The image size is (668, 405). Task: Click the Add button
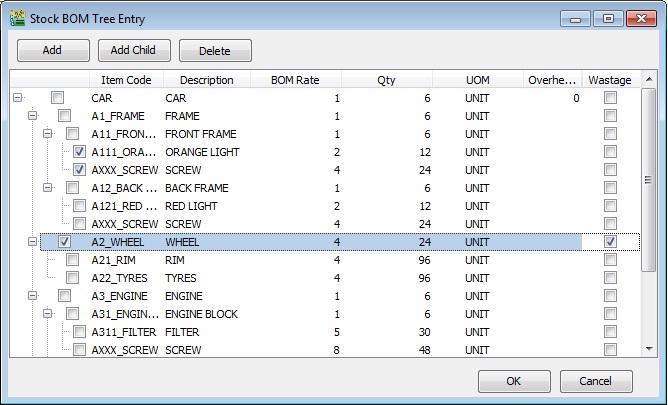coord(53,50)
